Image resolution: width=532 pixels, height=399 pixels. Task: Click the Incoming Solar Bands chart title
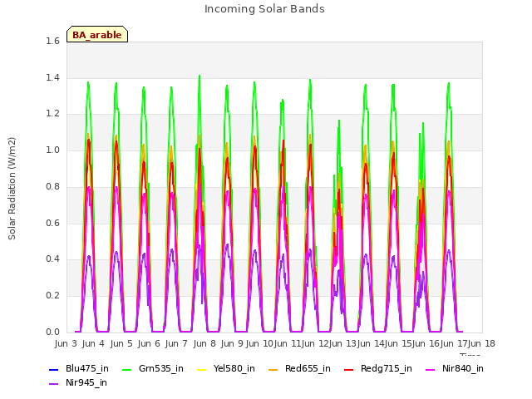point(264,9)
